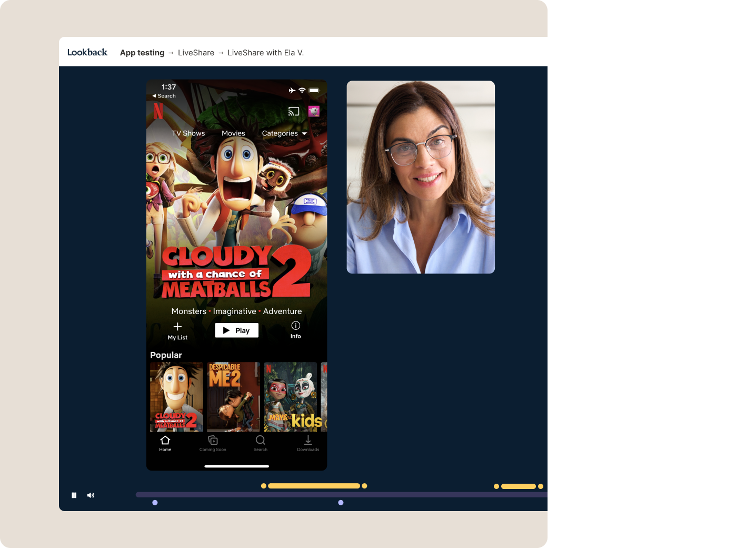The width and height of the screenshot is (756, 548).
Task: Click the Lookback logo
Action: (x=87, y=52)
